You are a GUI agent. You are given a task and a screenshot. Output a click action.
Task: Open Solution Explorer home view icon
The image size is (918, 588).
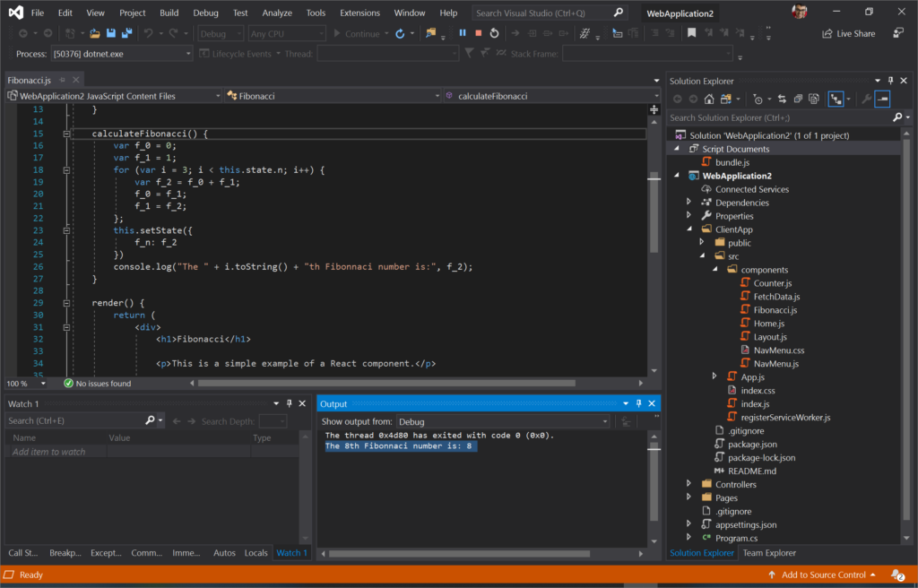click(709, 99)
